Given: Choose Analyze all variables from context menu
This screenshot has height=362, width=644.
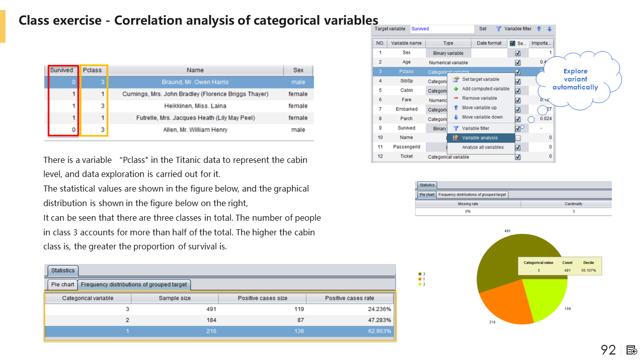Looking at the screenshot, I should [482, 147].
